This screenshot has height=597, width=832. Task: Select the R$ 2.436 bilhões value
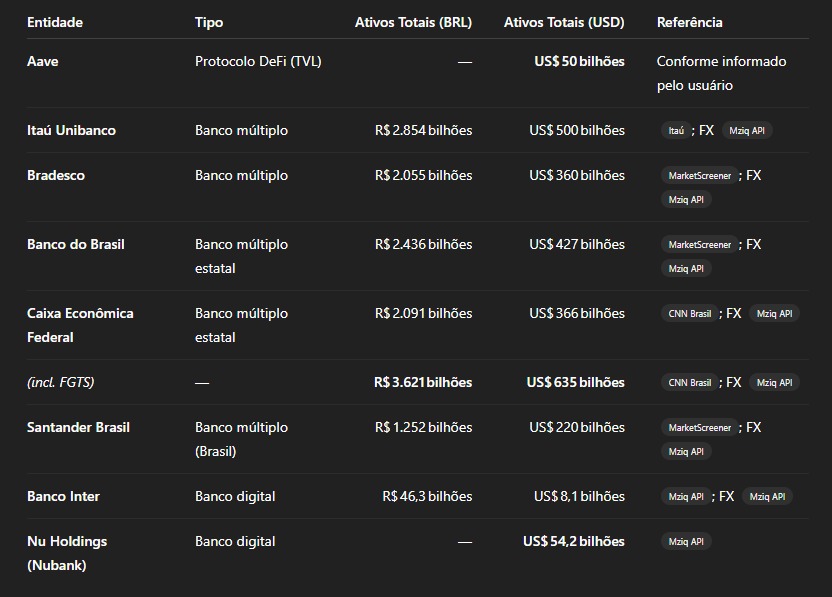click(x=423, y=245)
